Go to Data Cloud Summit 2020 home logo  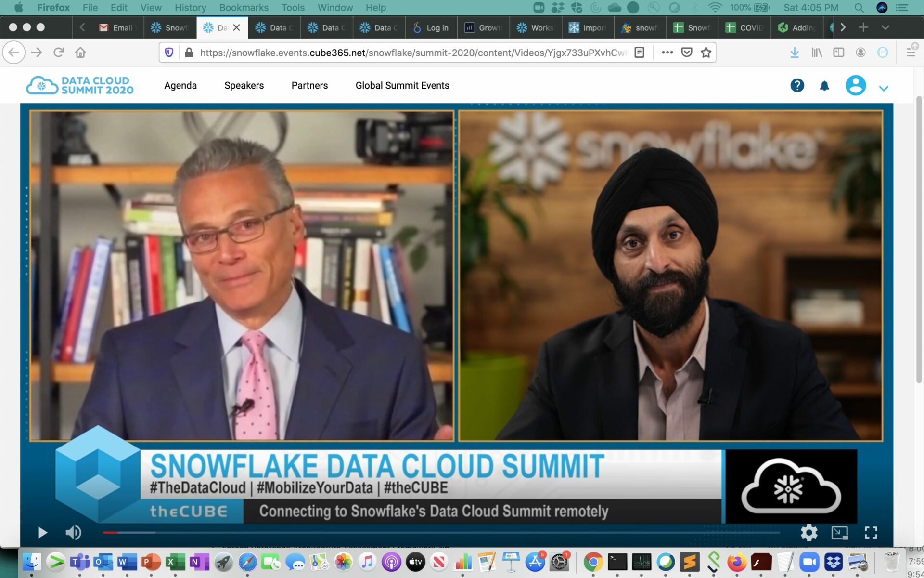pos(80,85)
